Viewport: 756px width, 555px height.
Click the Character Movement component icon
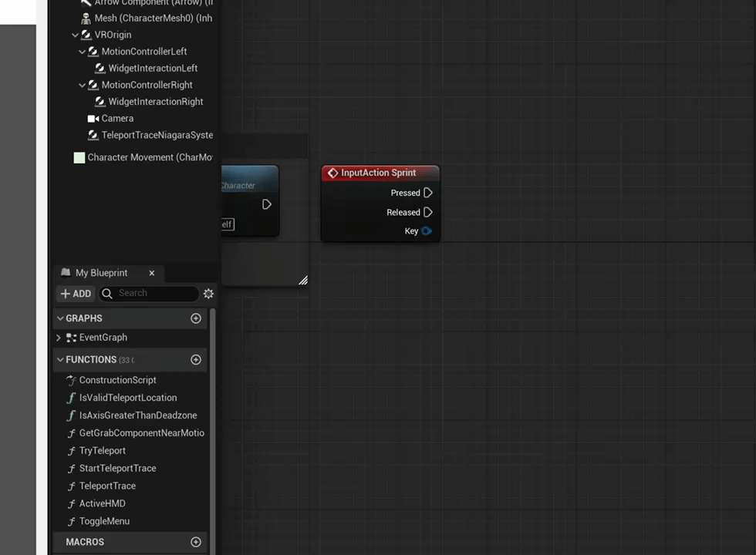point(79,157)
